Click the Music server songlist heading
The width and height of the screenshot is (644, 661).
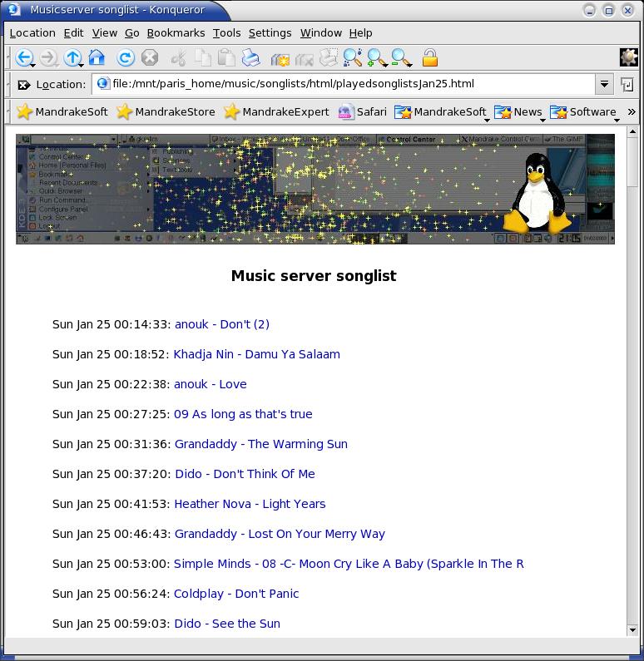pyautogui.click(x=314, y=276)
